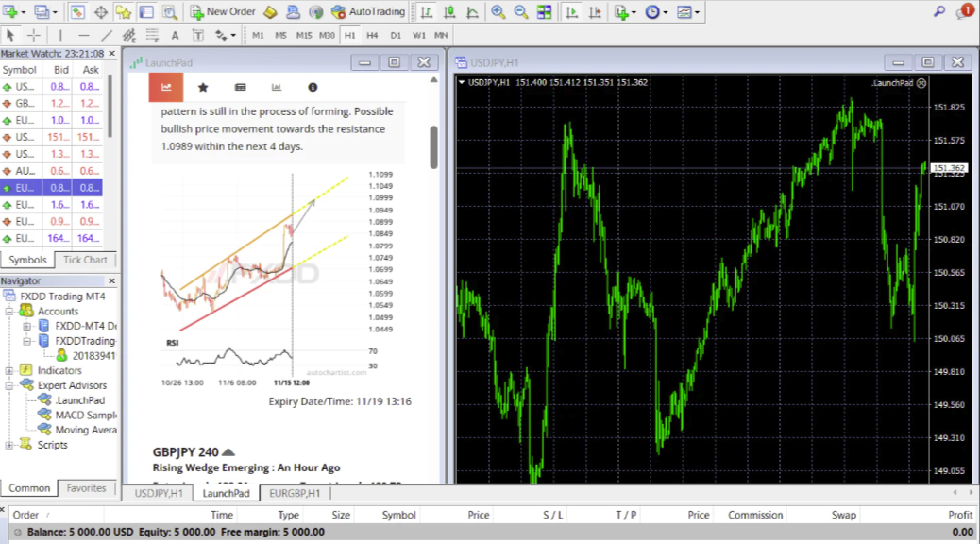Viewport: 980px width, 544px height.
Task: Select the MACD Sample expert advisor
Action: pos(85,416)
